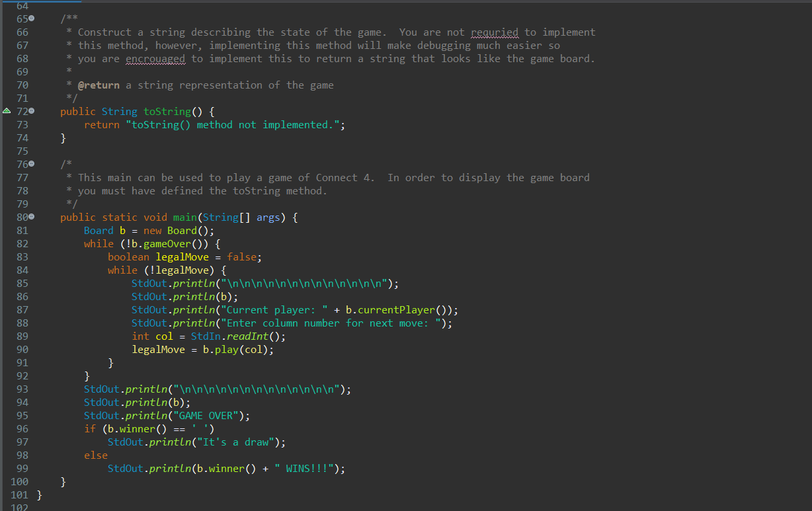Click the misspelled word "encrouaged"
The height and width of the screenshot is (511, 812).
coord(155,58)
